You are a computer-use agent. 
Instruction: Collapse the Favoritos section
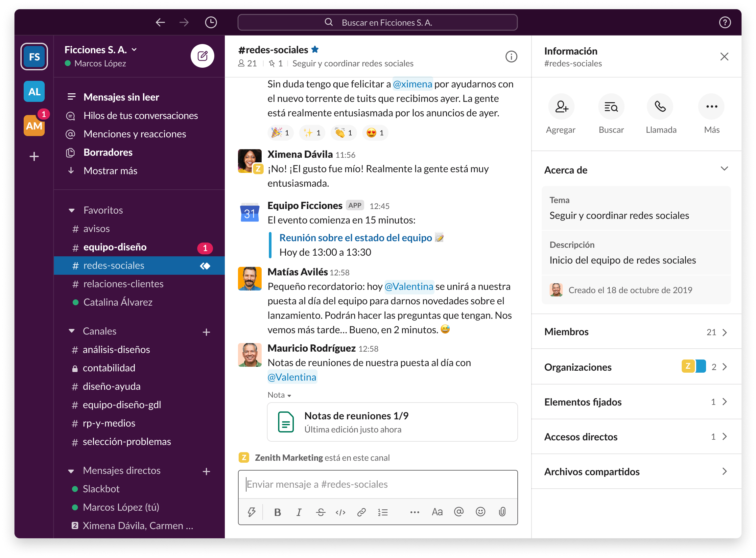(x=72, y=210)
